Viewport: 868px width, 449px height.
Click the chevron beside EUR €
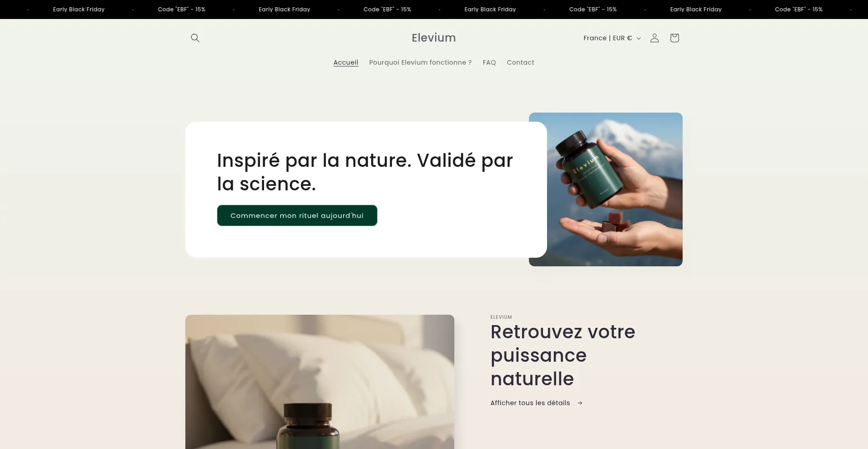pos(638,38)
